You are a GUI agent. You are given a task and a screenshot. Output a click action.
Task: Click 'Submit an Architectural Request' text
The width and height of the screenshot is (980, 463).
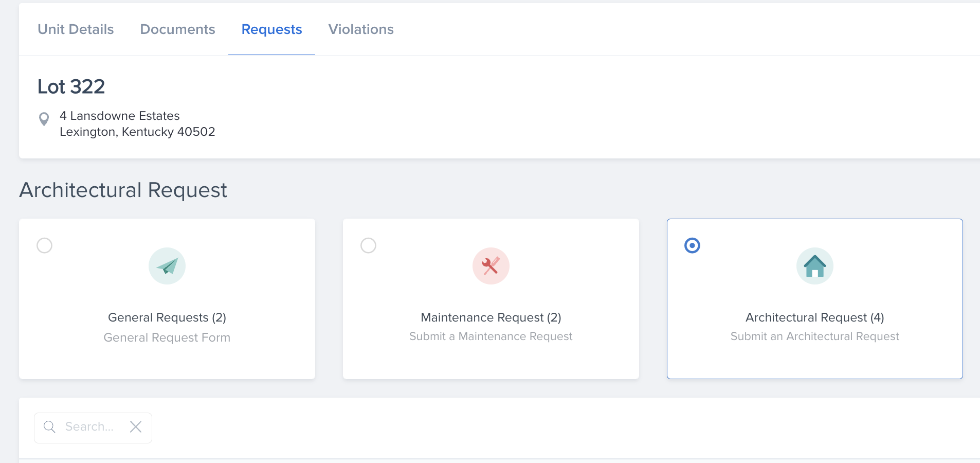tap(814, 336)
